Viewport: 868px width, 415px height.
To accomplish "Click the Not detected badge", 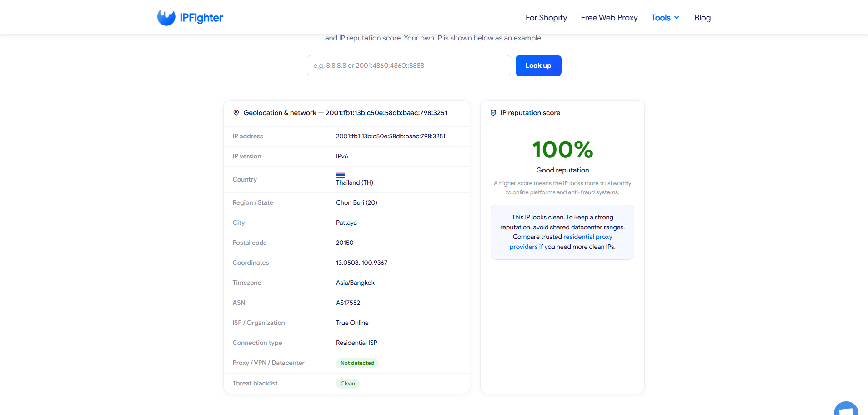I will tap(357, 363).
